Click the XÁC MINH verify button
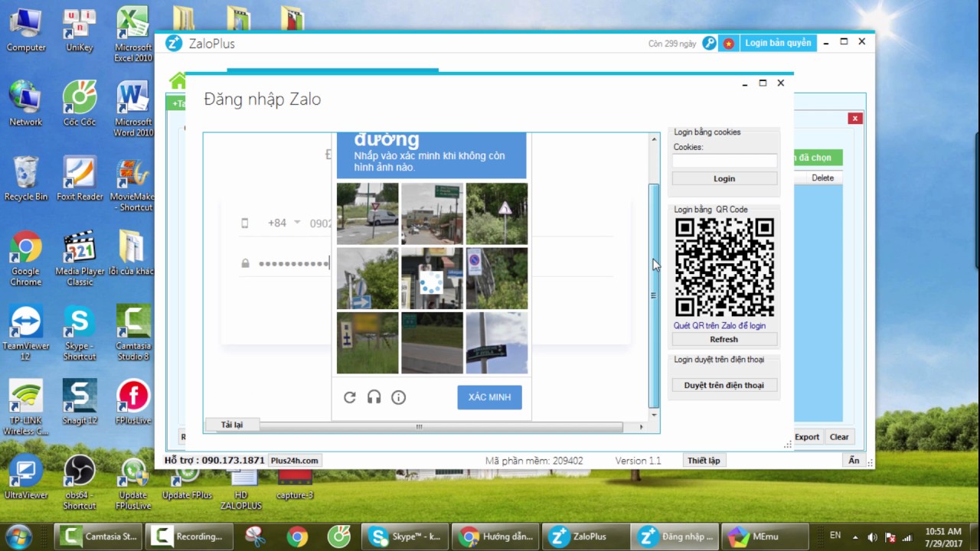The width and height of the screenshot is (980, 551). pyautogui.click(x=489, y=397)
